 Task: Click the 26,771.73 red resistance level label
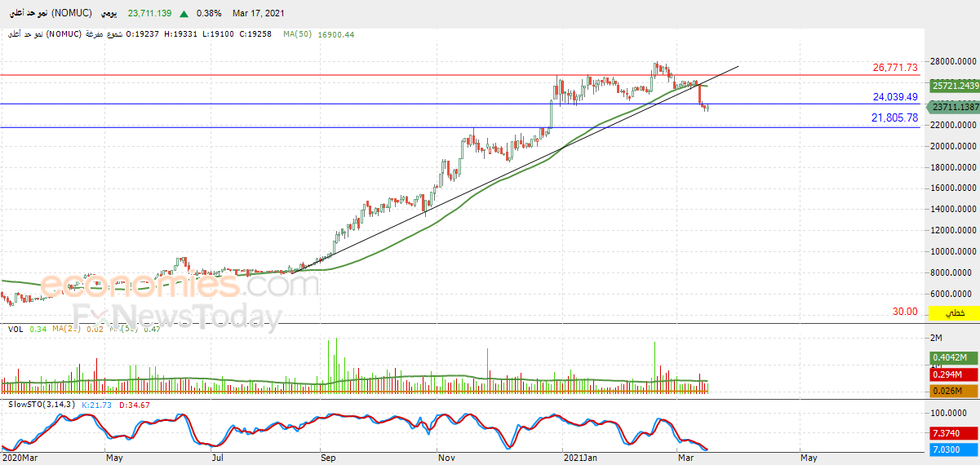point(895,68)
